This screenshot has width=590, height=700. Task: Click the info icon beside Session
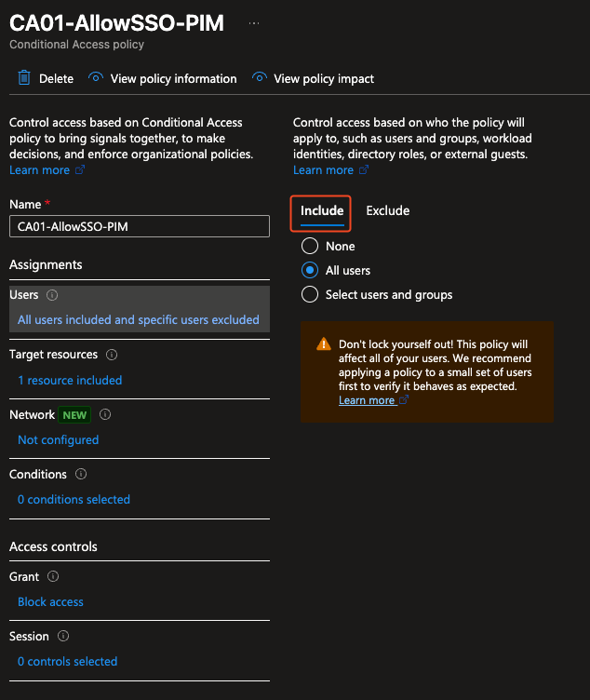(63, 637)
